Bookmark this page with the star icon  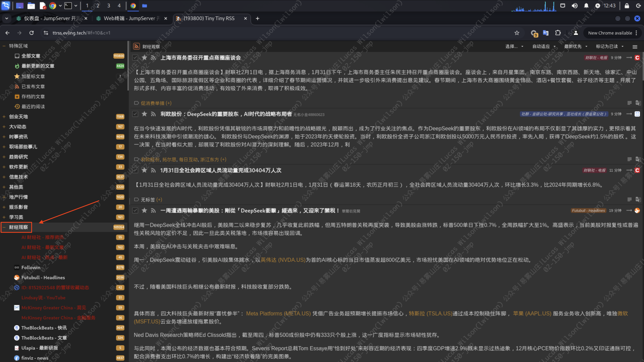point(517,33)
